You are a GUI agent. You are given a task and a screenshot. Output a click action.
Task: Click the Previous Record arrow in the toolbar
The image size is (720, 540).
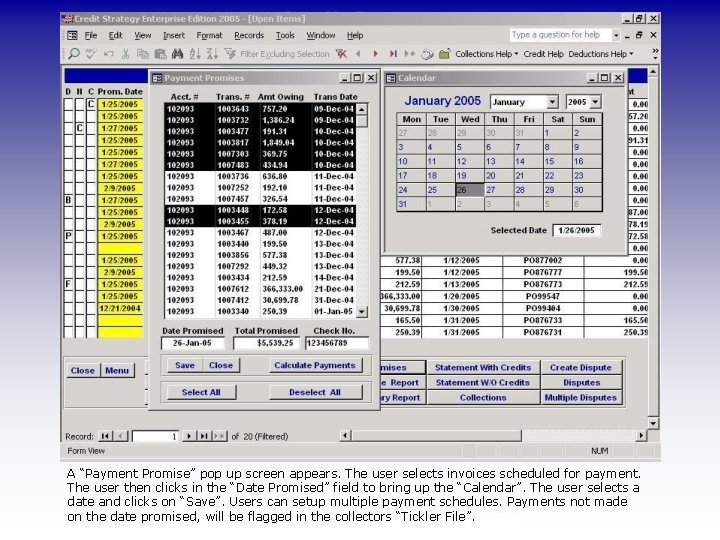tap(358, 54)
